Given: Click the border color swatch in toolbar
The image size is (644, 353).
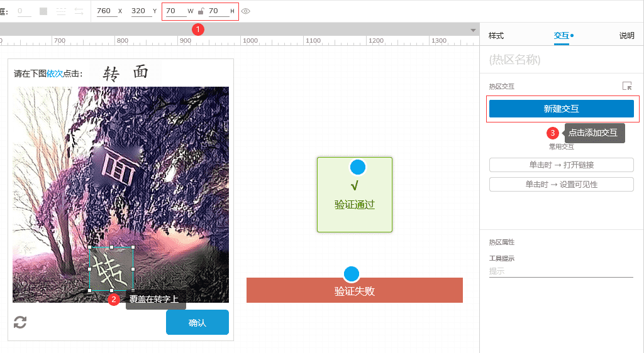Looking at the screenshot, I should 43,11.
